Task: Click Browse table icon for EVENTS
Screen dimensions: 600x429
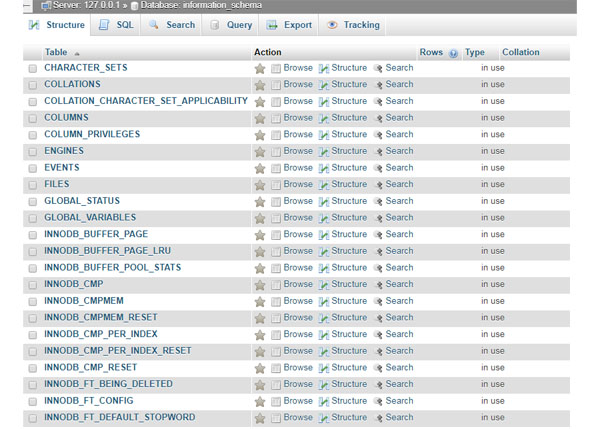Action: point(276,168)
